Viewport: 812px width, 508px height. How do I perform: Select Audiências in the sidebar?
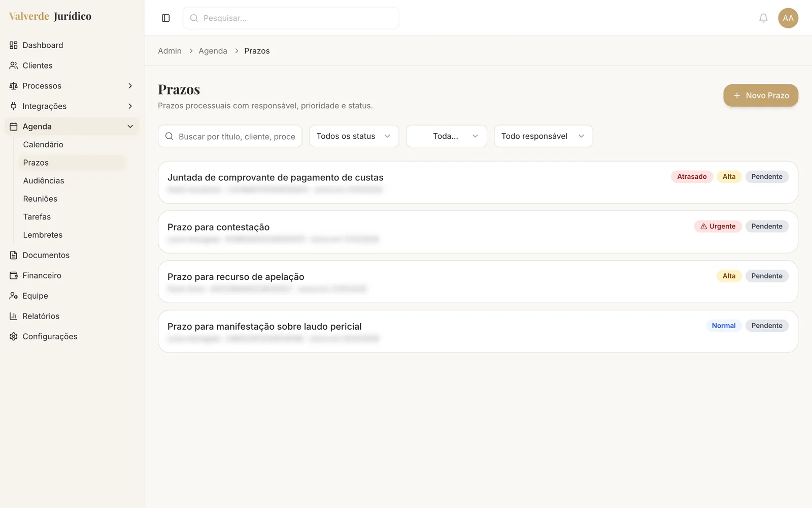(x=72, y=181)
